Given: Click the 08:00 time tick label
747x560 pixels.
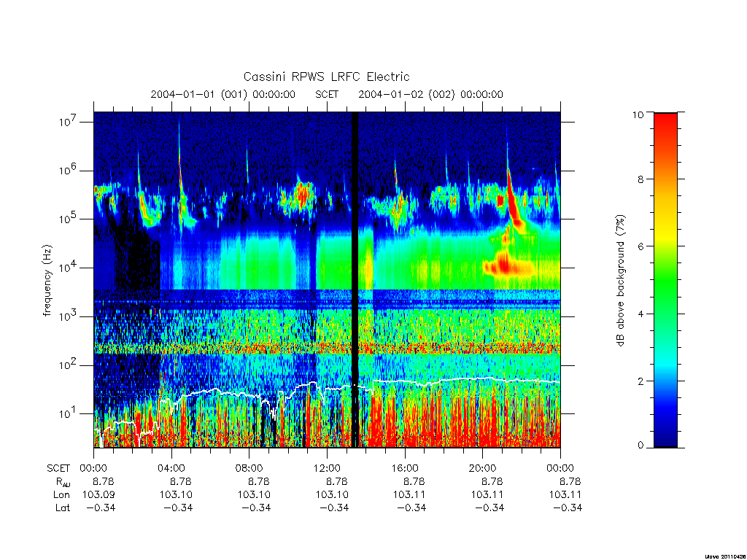Looking at the screenshot, I should coord(249,468).
